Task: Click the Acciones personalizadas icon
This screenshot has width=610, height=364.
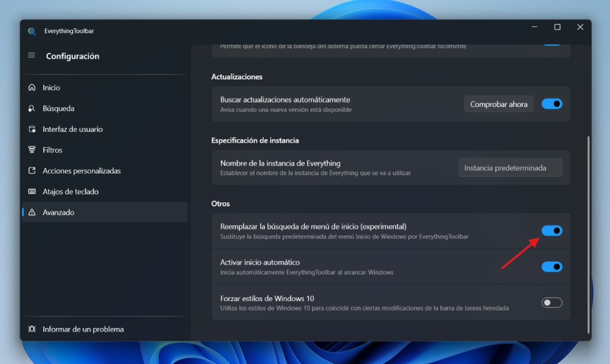Action: (32, 171)
